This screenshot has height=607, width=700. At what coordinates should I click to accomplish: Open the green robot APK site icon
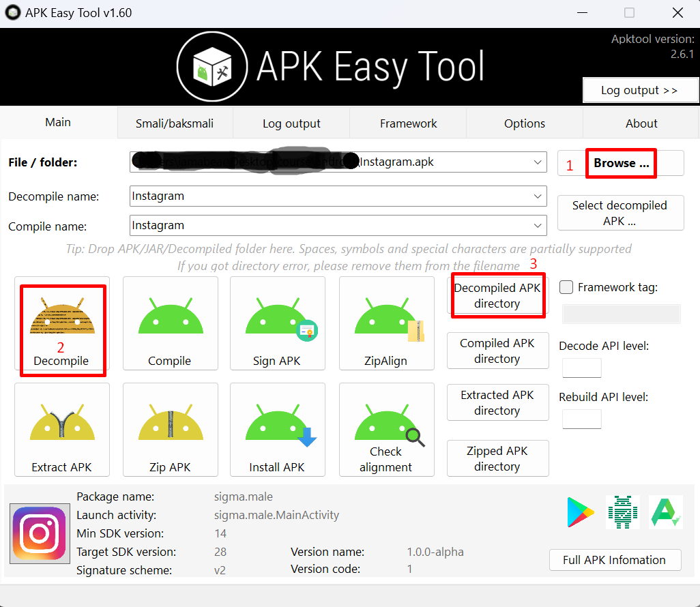click(623, 512)
